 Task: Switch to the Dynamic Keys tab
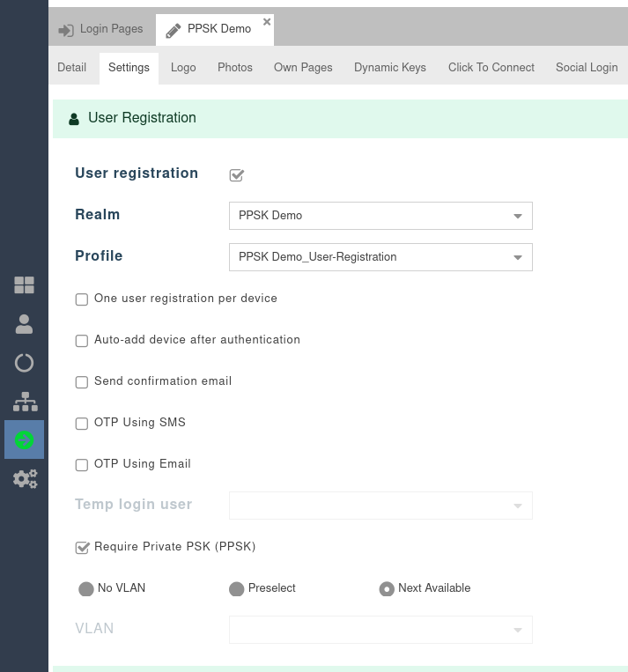[389, 67]
